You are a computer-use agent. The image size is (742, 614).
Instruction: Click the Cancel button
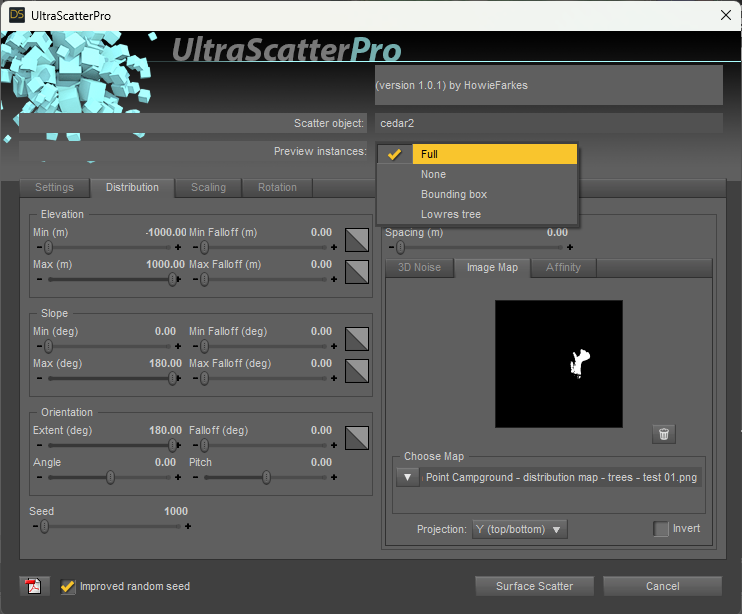coord(662,586)
